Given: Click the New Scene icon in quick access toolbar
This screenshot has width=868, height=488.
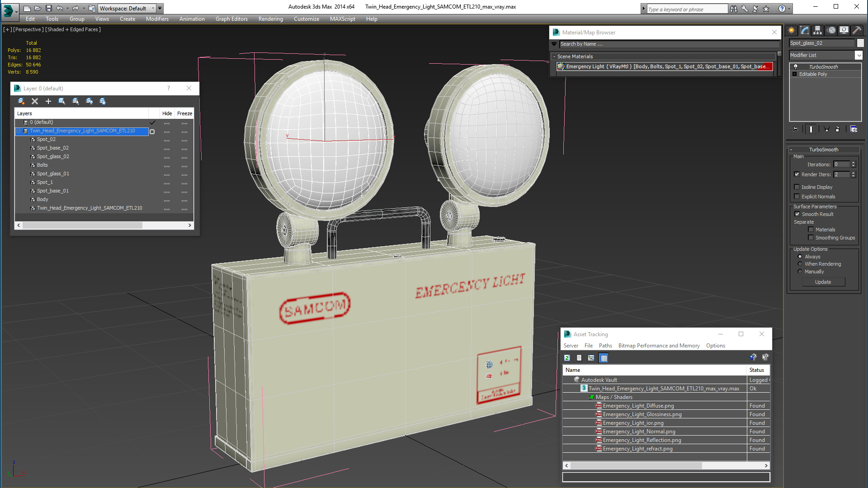Looking at the screenshot, I should tap(27, 8).
